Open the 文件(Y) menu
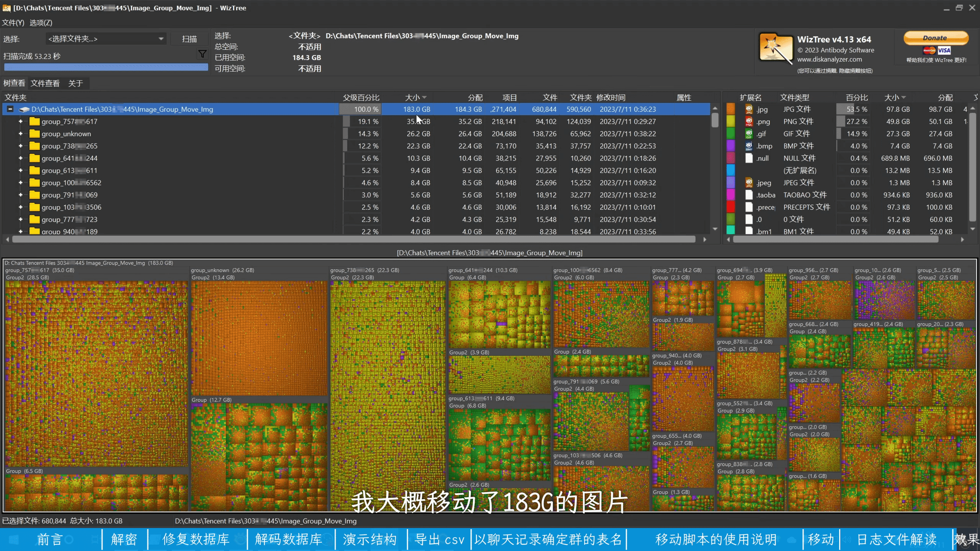 (13, 23)
